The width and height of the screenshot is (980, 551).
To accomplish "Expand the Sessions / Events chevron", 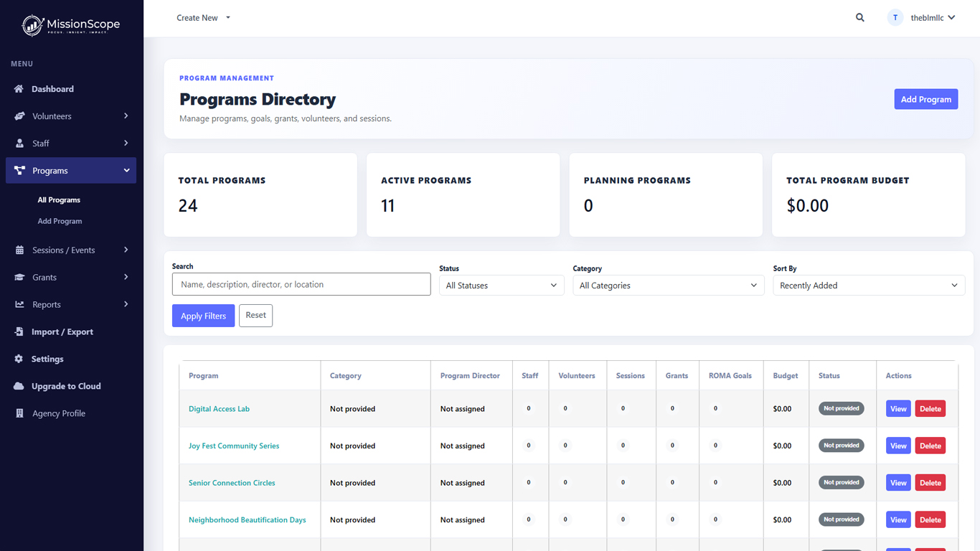I will click(x=126, y=250).
